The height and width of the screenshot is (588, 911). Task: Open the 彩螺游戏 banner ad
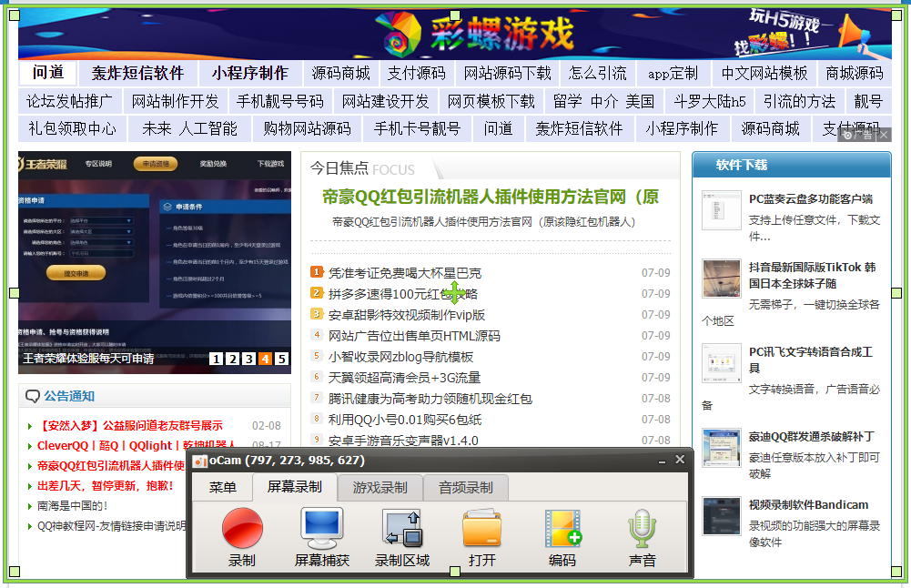[454, 33]
